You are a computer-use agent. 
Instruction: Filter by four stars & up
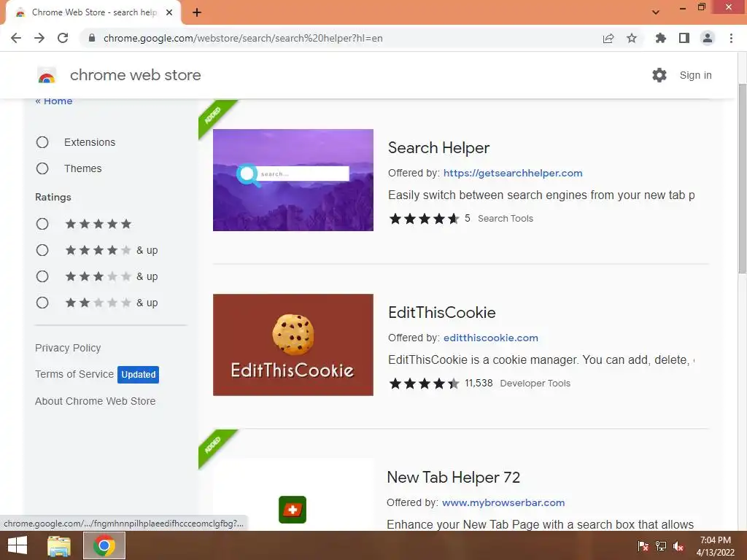42,250
